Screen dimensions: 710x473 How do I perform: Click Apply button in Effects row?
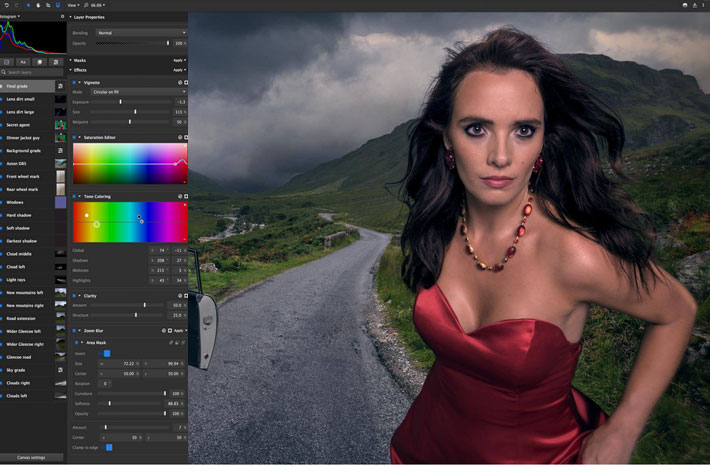click(179, 70)
